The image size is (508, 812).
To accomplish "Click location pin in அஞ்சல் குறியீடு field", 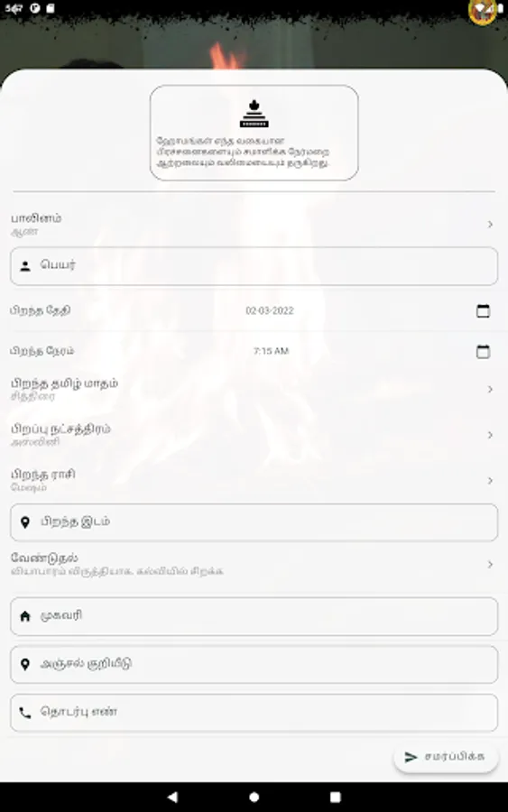I will pyautogui.click(x=25, y=664).
